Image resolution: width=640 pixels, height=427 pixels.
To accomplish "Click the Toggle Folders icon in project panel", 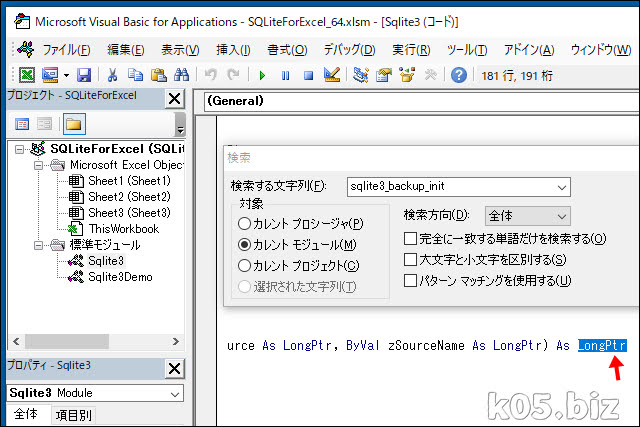I will coord(74,124).
